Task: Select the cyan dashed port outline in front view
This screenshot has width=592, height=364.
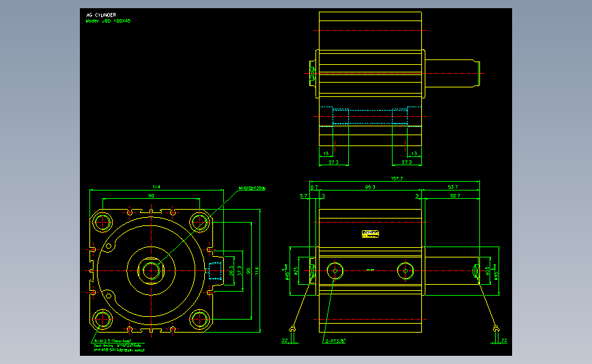Action: click(215, 270)
